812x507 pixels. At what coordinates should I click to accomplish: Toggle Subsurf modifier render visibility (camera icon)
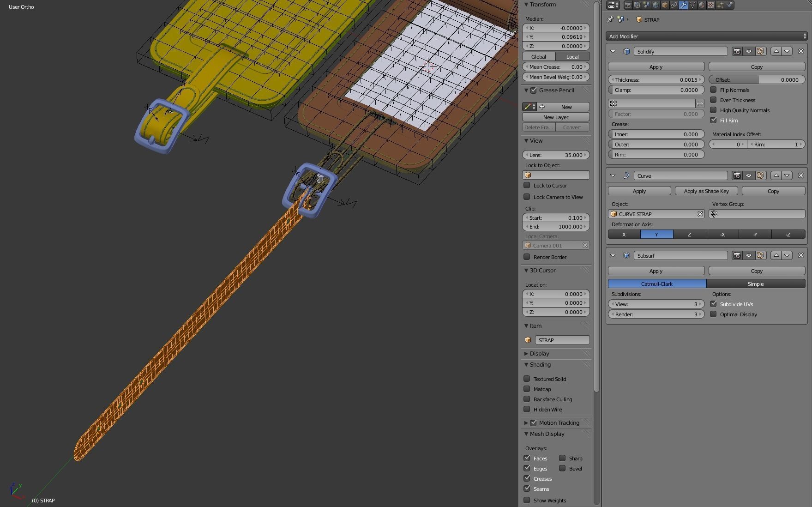pyautogui.click(x=737, y=255)
